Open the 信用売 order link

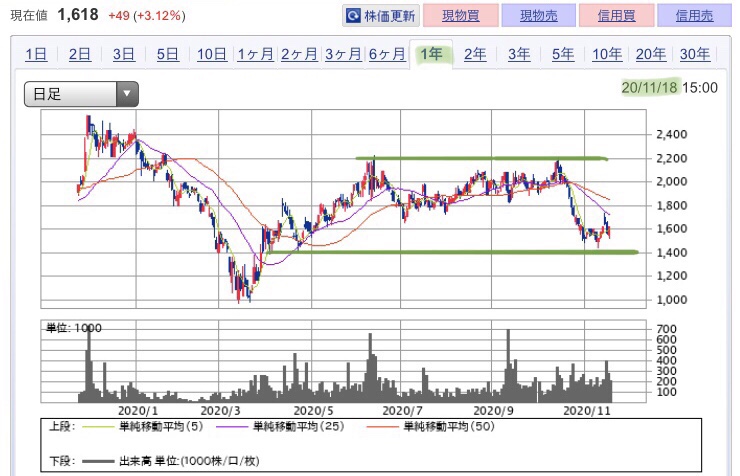click(694, 16)
